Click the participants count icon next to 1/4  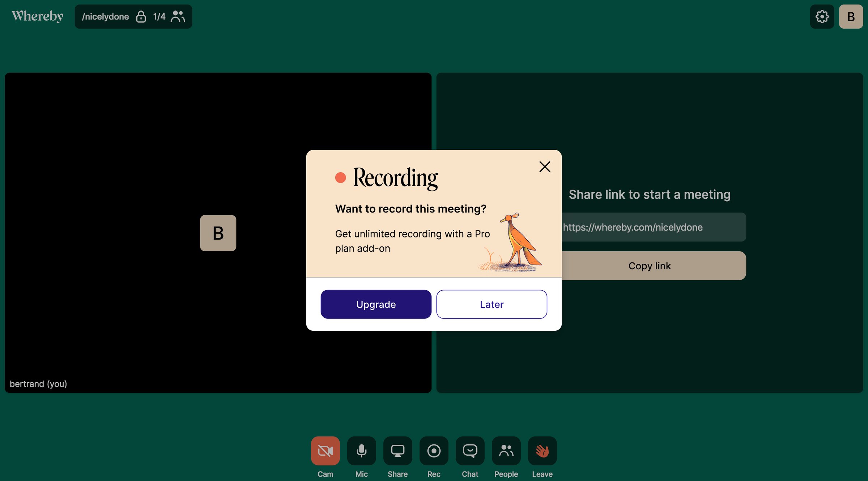(x=178, y=17)
